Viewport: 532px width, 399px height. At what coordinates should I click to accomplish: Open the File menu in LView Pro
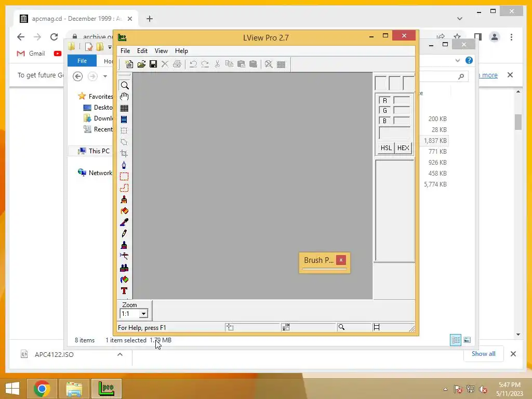point(125,51)
